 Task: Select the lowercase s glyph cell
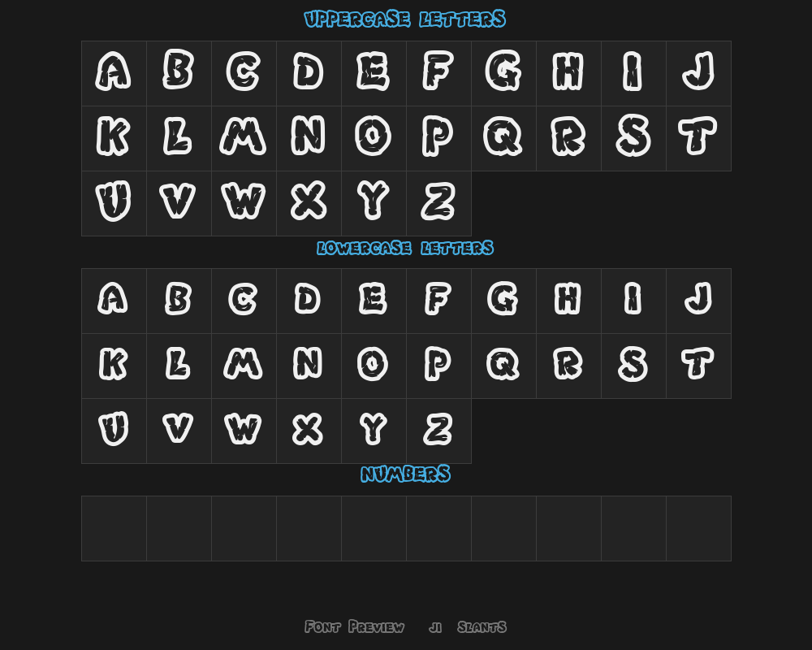(634, 366)
